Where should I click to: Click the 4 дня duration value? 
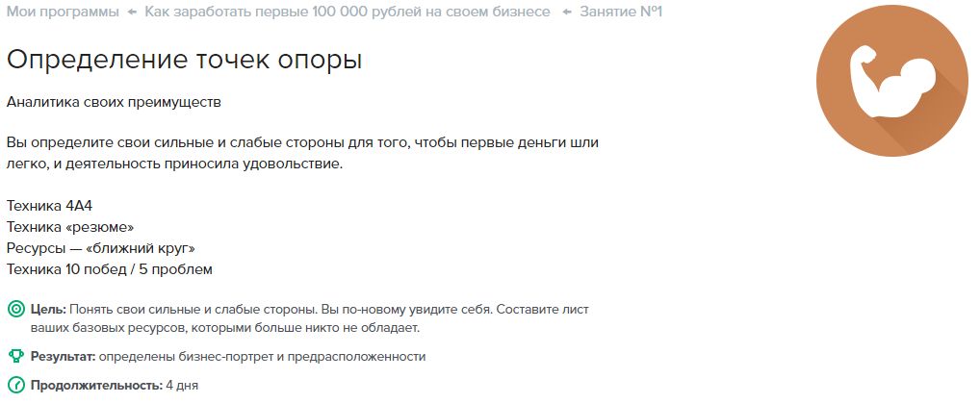coord(182,386)
